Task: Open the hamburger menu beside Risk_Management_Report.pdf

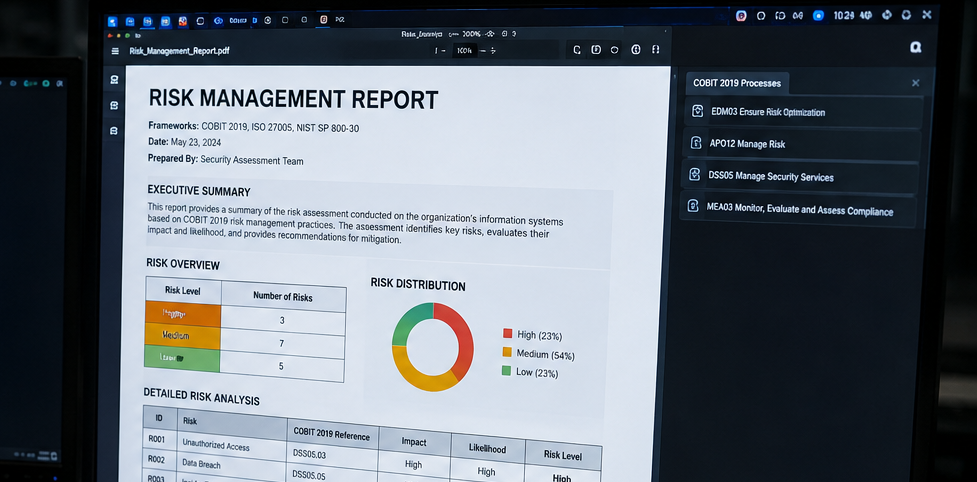Action: click(x=115, y=51)
